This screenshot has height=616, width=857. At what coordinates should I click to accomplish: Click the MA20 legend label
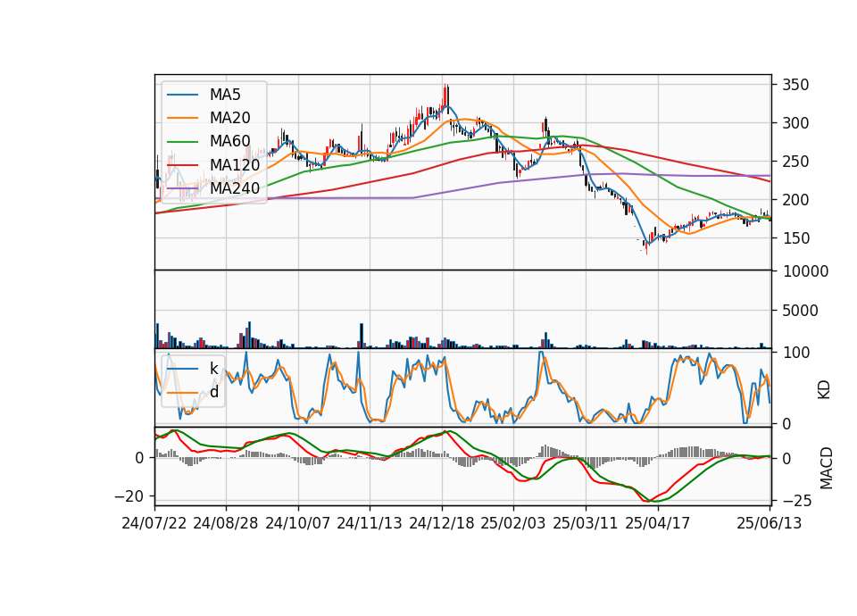229,118
